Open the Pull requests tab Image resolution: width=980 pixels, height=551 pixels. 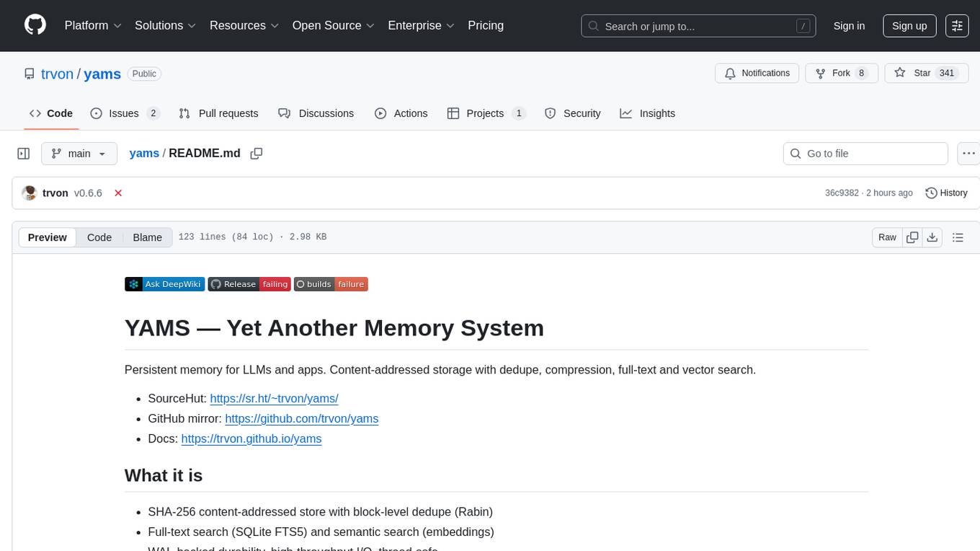click(x=218, y=113)
